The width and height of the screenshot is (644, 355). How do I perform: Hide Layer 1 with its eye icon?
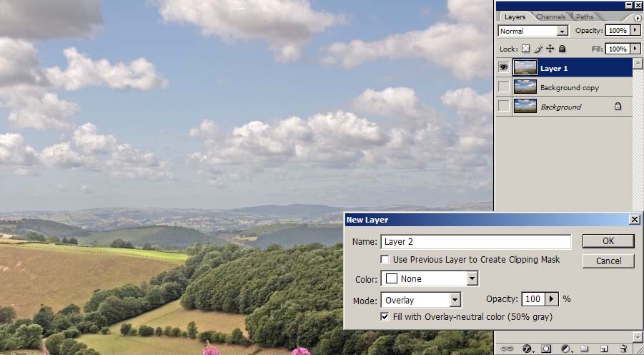(503, 67)
